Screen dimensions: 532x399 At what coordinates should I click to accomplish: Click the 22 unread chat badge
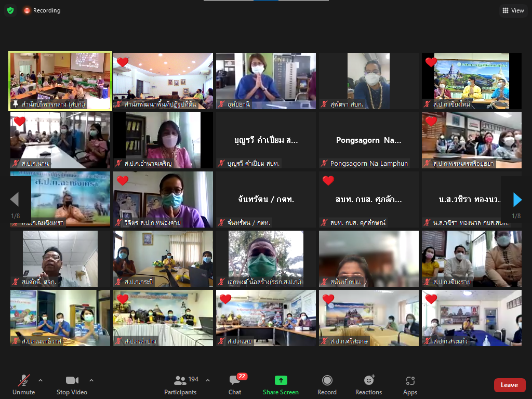242,376
